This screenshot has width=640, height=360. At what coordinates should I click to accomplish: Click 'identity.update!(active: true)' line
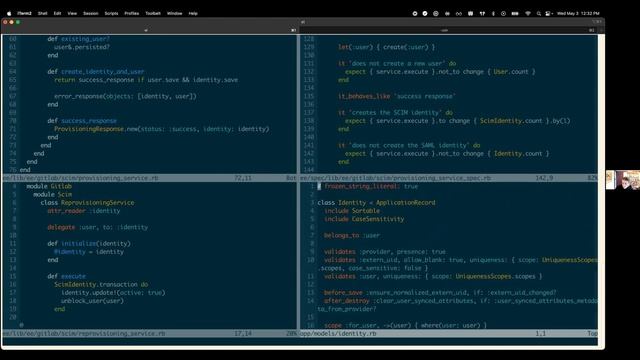[113, 293]
